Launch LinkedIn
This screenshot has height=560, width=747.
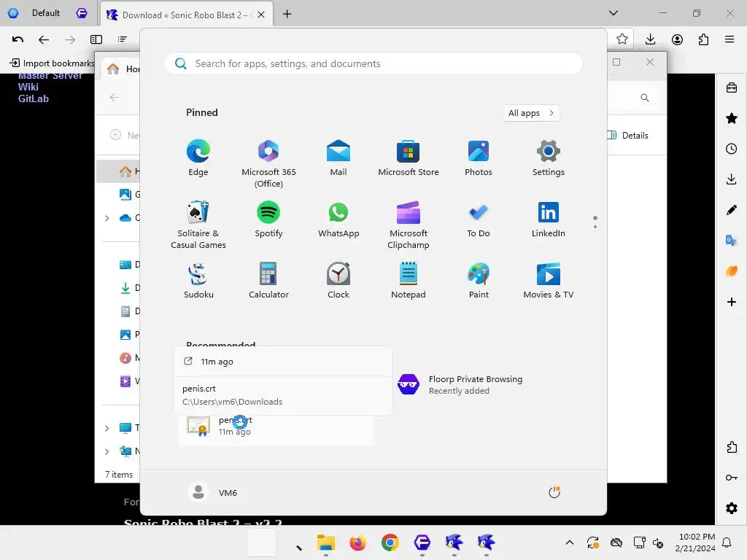point(549,219)
